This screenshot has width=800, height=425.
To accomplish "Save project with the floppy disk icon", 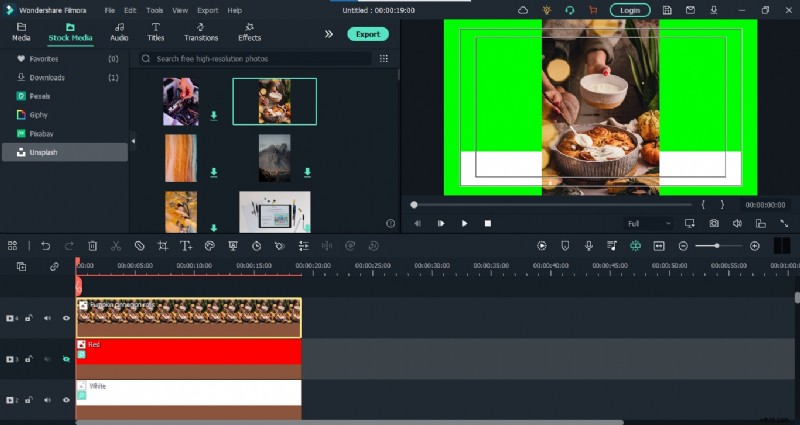I will pos(667,10).
